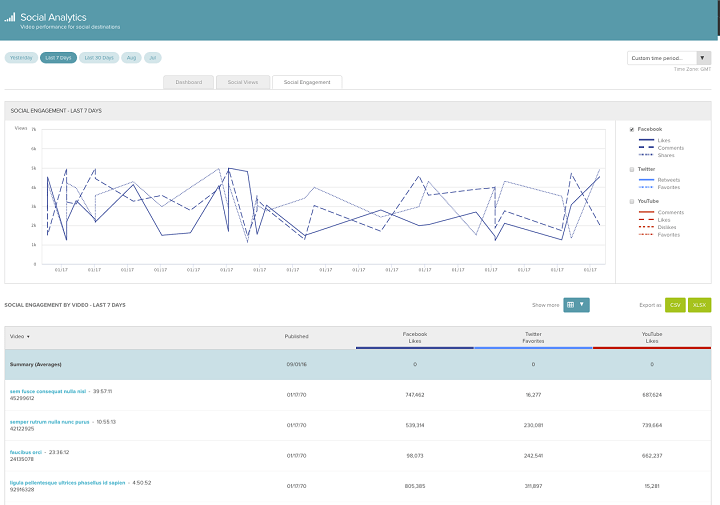
Task: Open the Custom time period dropdown arrow
Action: tap(703, 58)
